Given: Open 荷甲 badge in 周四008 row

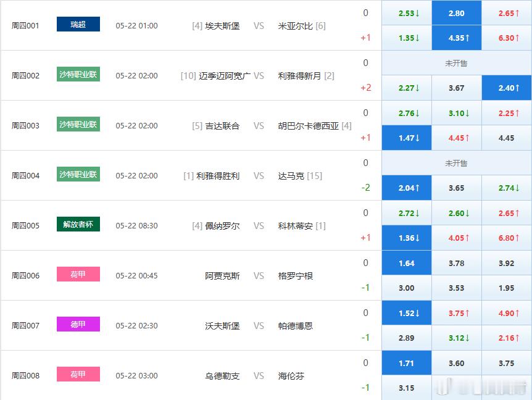Looking at the screenshot, I should pyautogui.click(x=78, y=374).
